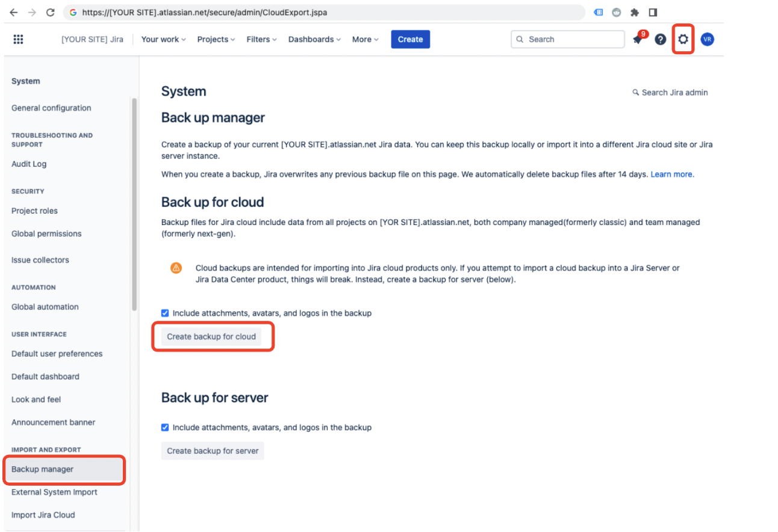778x532 pixels.
Task: Click the browser extensions puzzle icon
Action: 635,12
